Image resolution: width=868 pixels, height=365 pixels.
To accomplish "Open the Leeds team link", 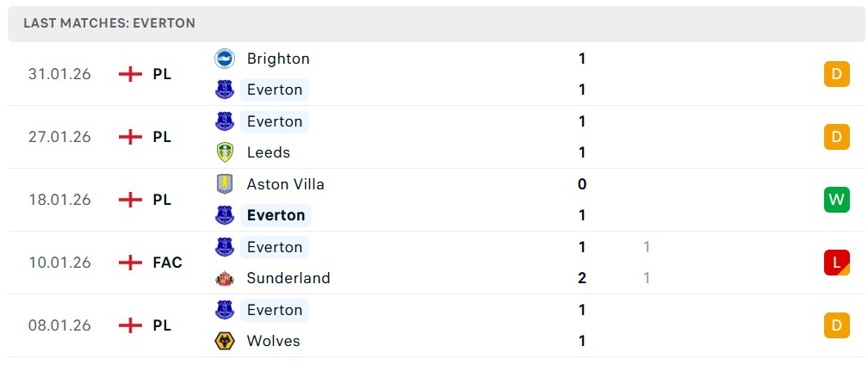I will (268, 152).
